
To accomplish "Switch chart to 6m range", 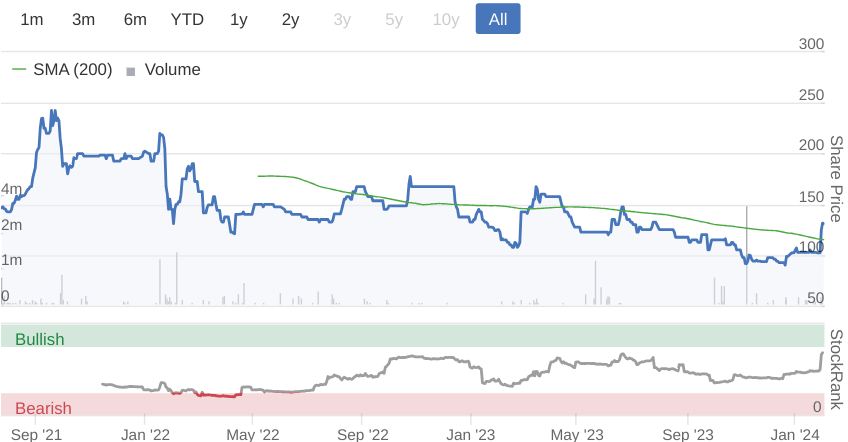I will click(x=135, y=19).
